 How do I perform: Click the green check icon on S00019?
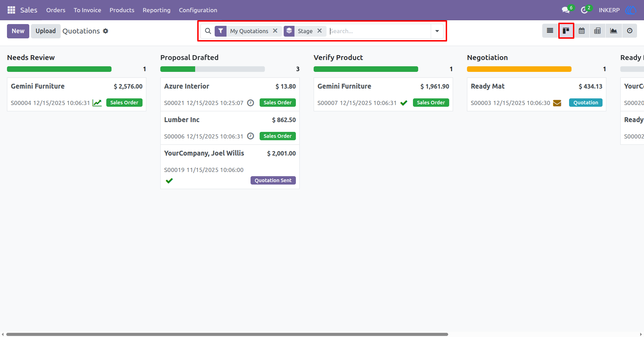[169, 180]
